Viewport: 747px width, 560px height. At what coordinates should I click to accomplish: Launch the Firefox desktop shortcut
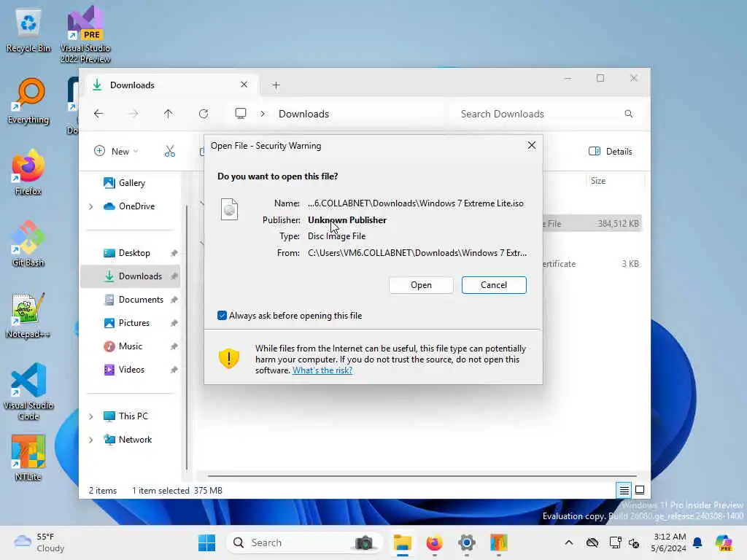click(28, 172)
